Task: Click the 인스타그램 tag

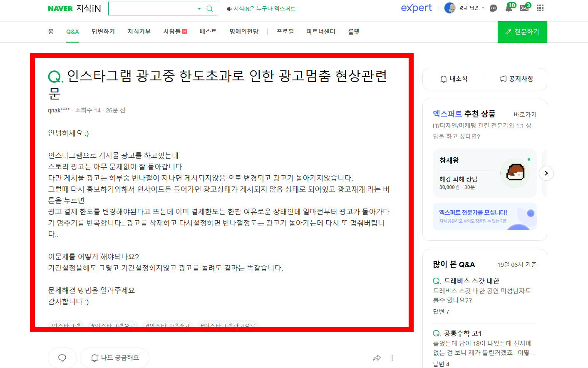Action: (66, 324)
